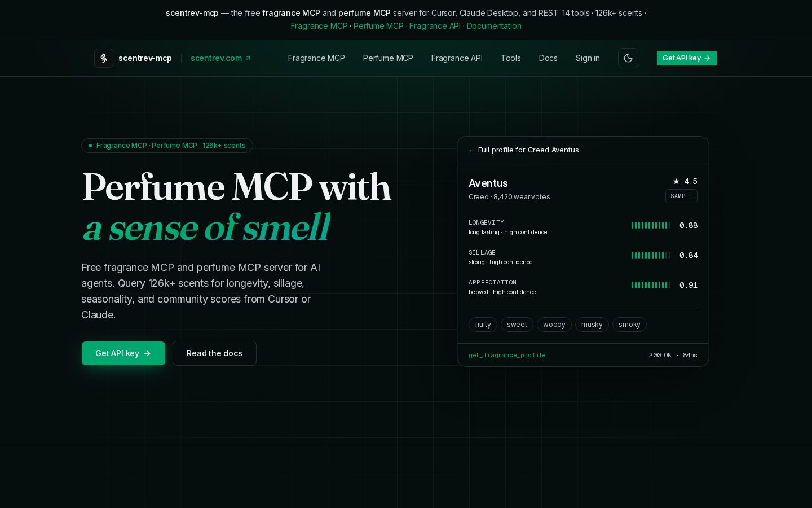Open scentrev.com external link
Image resolution: width=812 pixels, height=508 pixels.
[x=221, y=58]
